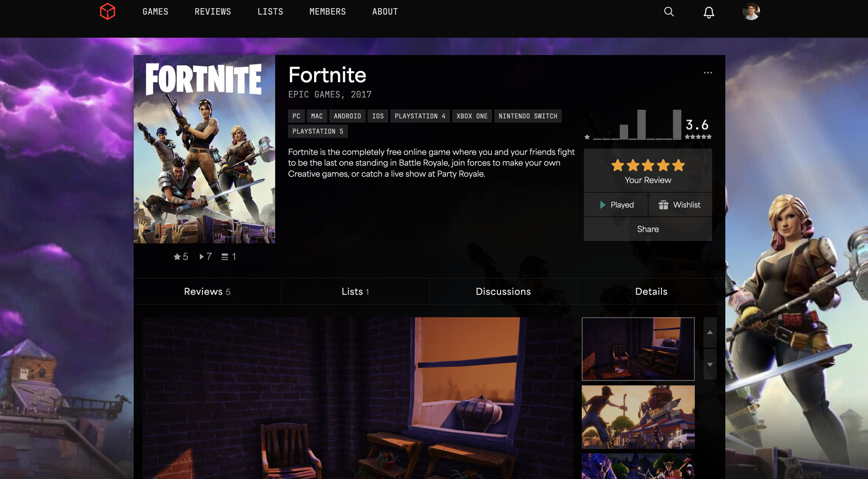Open the Games menu
This screenshot has height=479, width=868.
(x=155, y=12)
